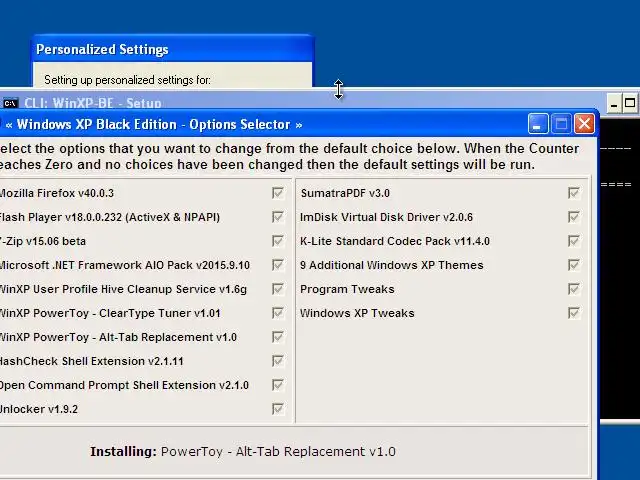The width and height of the screenshot is (640, 480).
Task: Close the Options Selector window
Action: [584, 124]
